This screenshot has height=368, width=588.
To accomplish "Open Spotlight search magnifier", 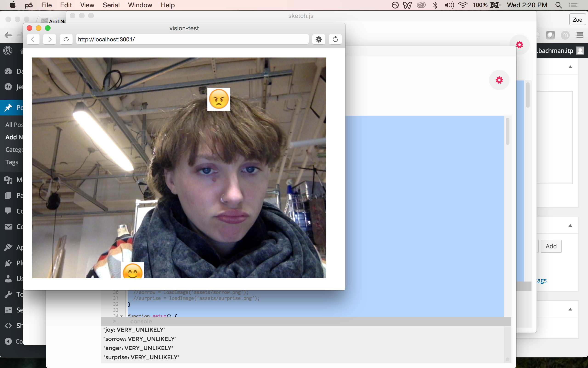I will (x=559, y=5).
